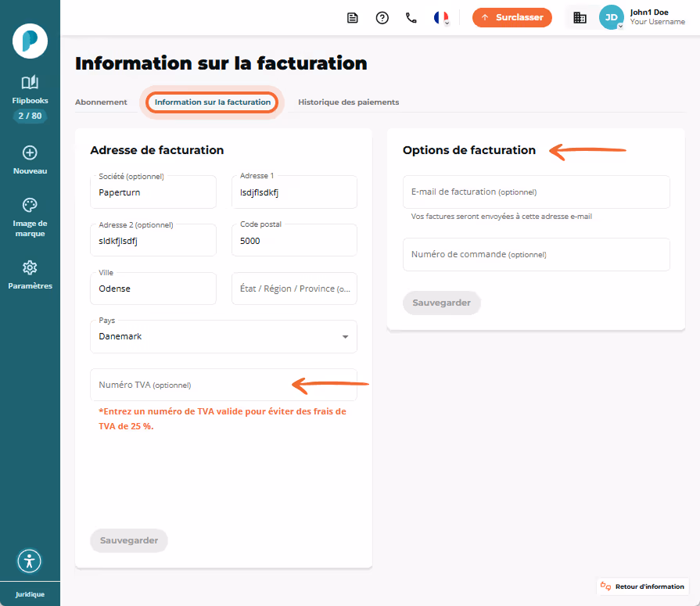Click the Options de facturation heading
Image resolution: width=700 pixels, height=606 pixels.
(x=468, y=150)
